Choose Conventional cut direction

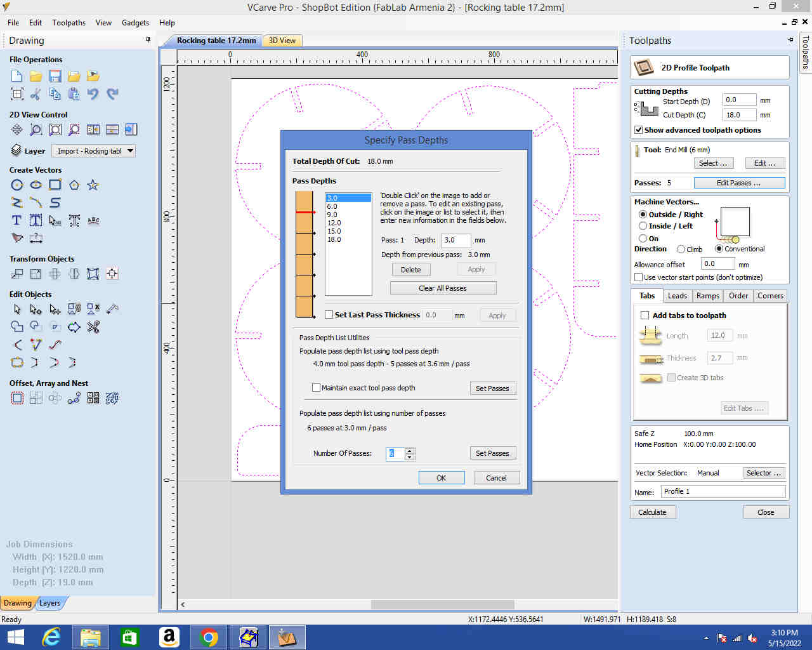click(x=719, y=249)
